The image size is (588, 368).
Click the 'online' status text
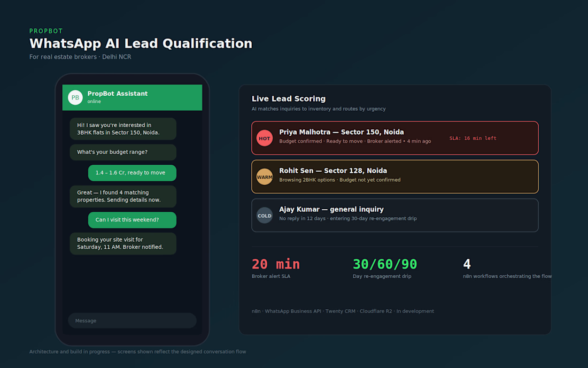click(94, 102)
